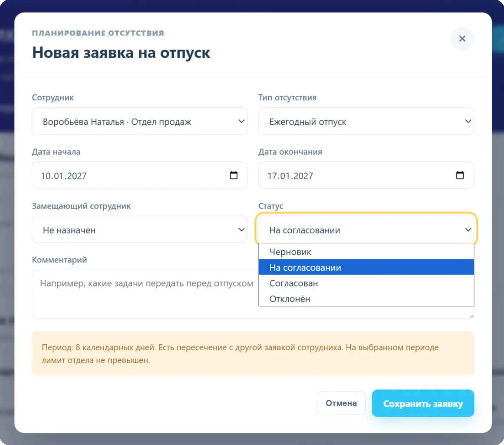This screenshot has height=445, width=504.
Task: Click the start date field 10.01.2027
Action: click(x=139, y=176)
